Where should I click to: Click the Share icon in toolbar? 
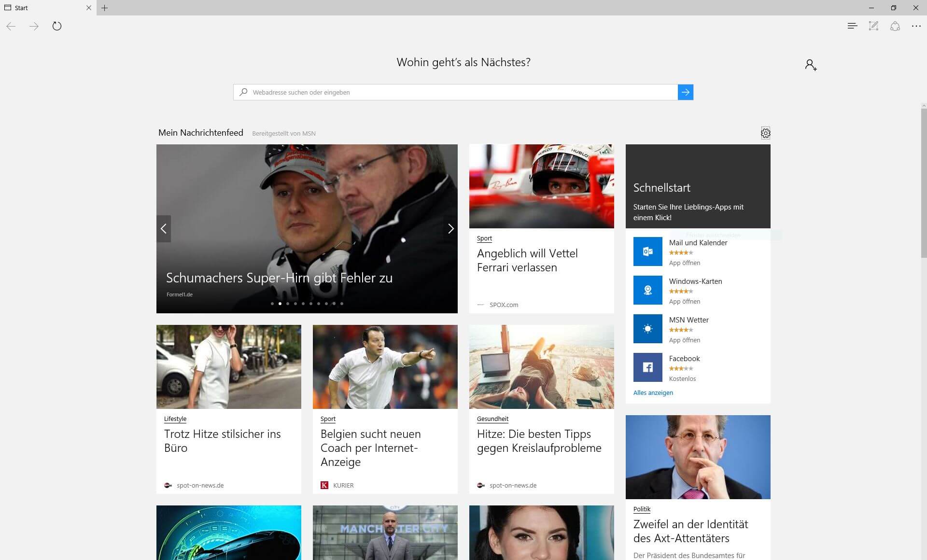(x=895, y=26)
